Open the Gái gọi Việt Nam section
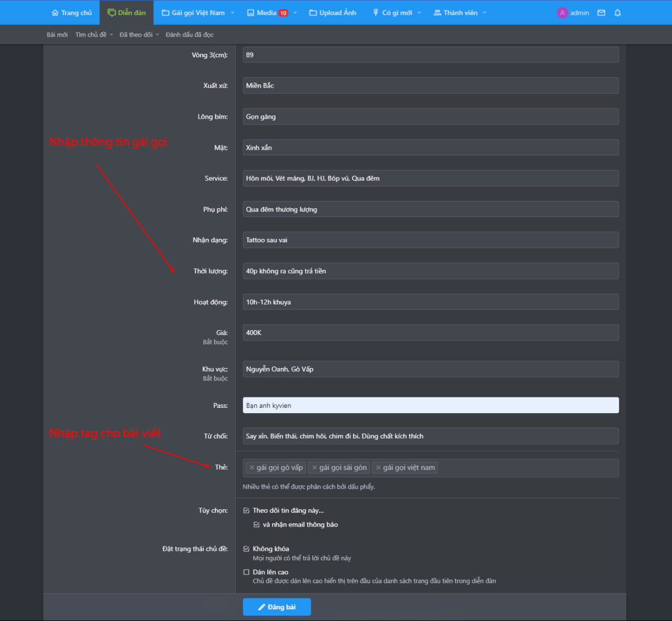The height and width of the screenshot is (621, 672). (x=193, y=13)
